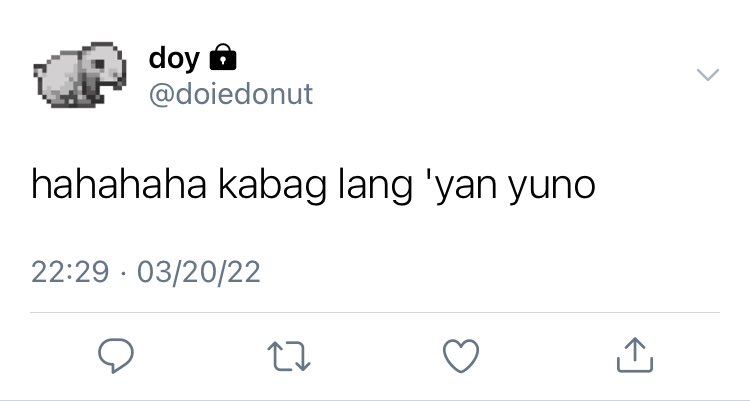Visit the @doiedonut handle link
Viewport: 750px width, 401px height.
[x=231, y=94]
